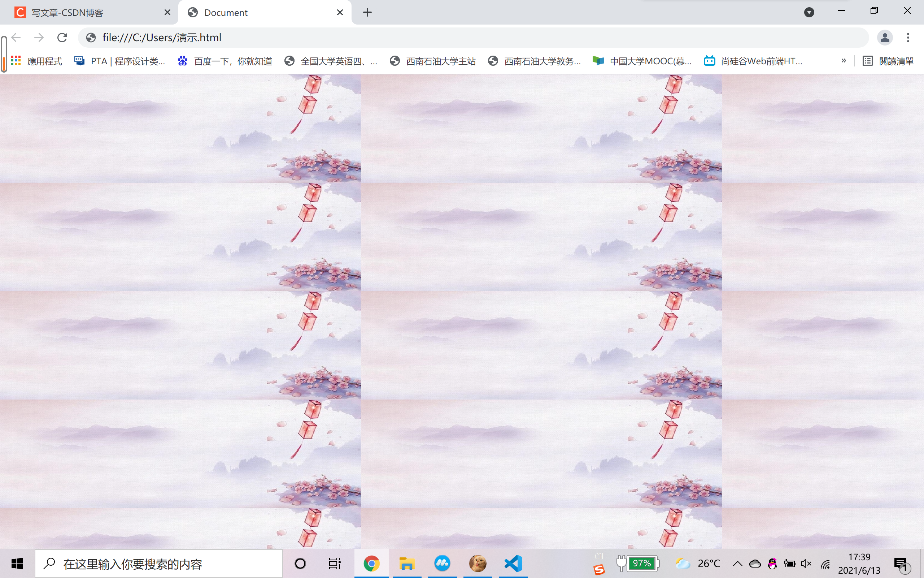Screen dimensions: 924x578
Task: Reload the current page
Action: coord(62,38)
